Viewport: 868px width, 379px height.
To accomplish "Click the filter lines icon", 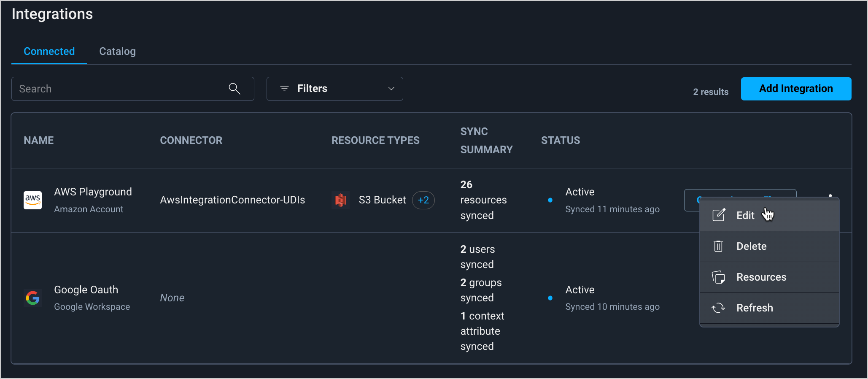I will (285, 89).
